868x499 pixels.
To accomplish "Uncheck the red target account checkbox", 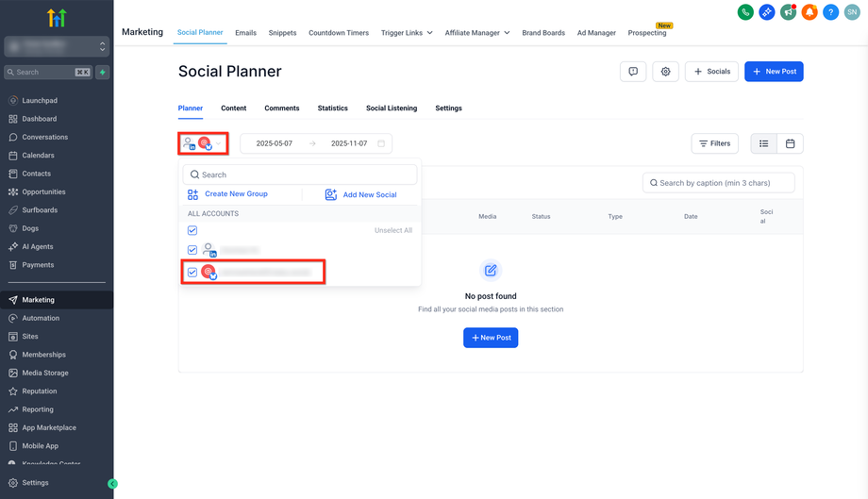I will point(192,272).
